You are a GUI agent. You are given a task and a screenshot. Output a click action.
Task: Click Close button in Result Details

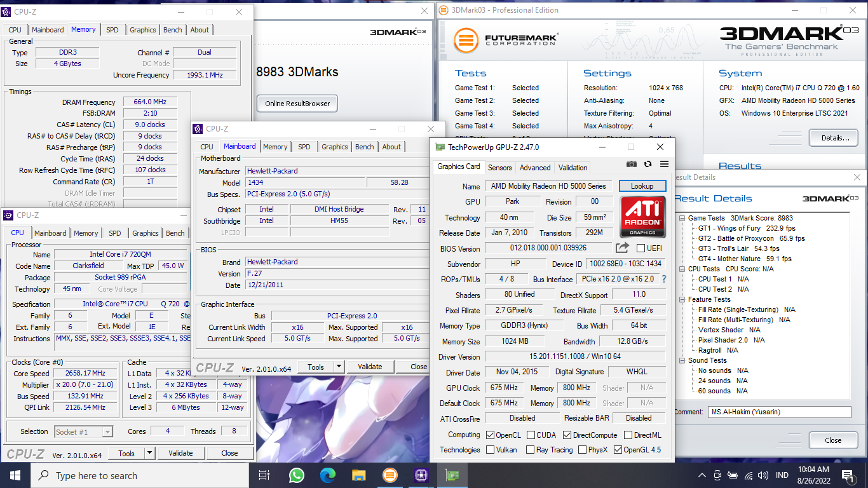[x=833, y=440]
